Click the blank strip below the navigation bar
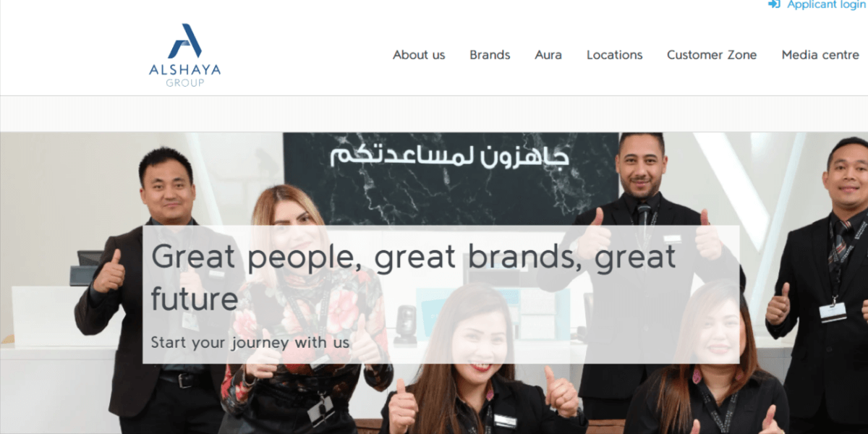This screenshot has width=868, height=434. 434,114
